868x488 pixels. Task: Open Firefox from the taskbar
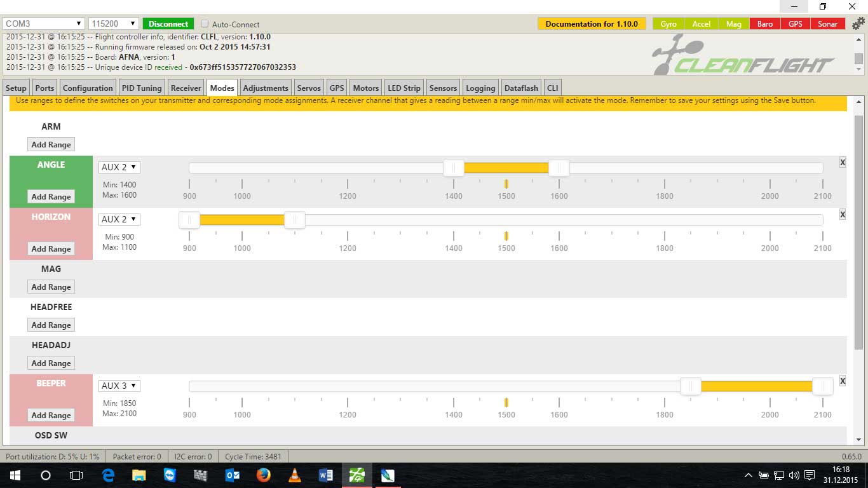point(264,475)
